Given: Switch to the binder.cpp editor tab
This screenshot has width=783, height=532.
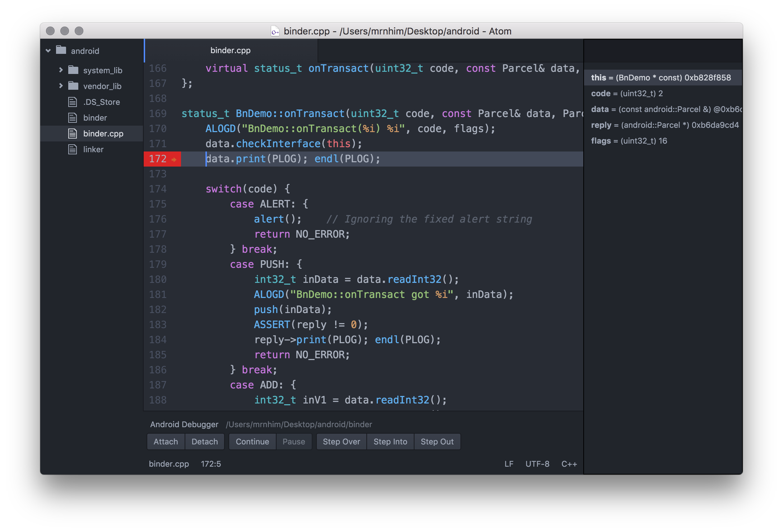Looking at the screenshot, I should point(230,50).
